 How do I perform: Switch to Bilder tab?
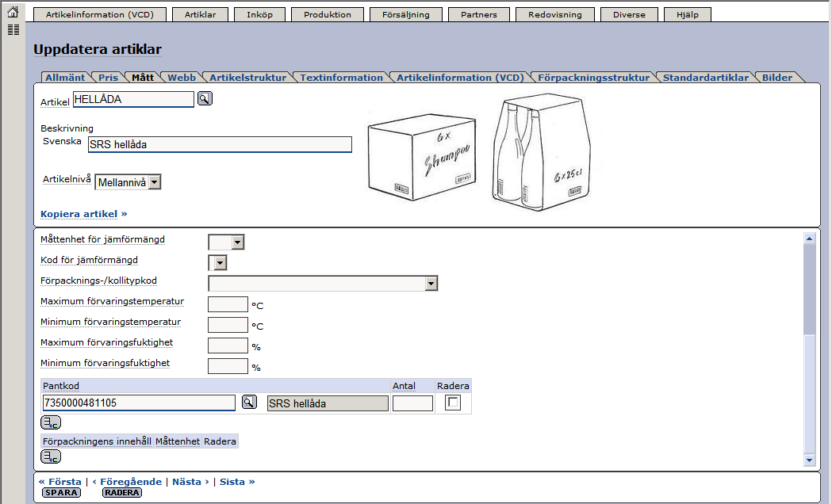(777, 78)
